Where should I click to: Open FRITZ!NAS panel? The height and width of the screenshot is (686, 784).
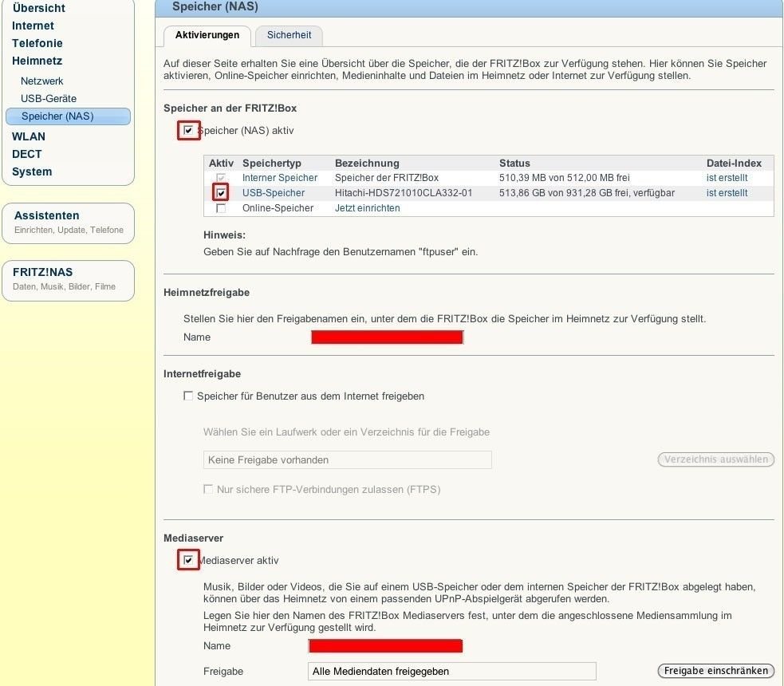[x=68, y=280]
